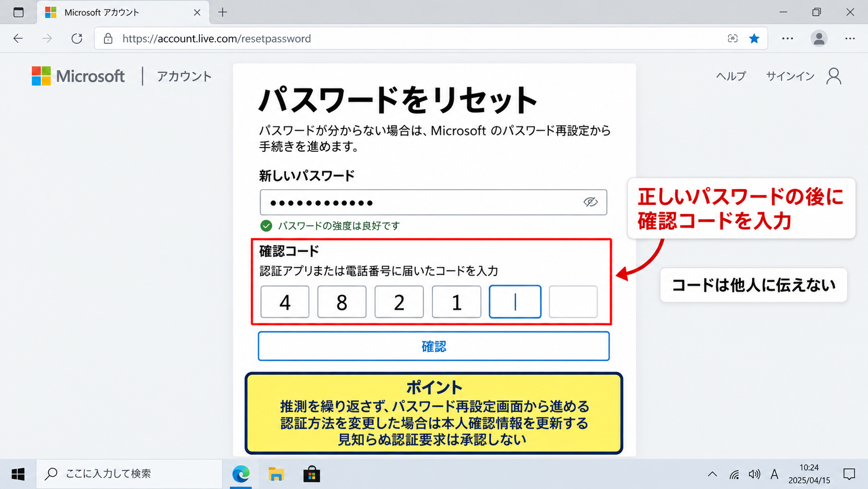Click the 確認コード label
Screen dimensions: 868x489
coord(289,251)
